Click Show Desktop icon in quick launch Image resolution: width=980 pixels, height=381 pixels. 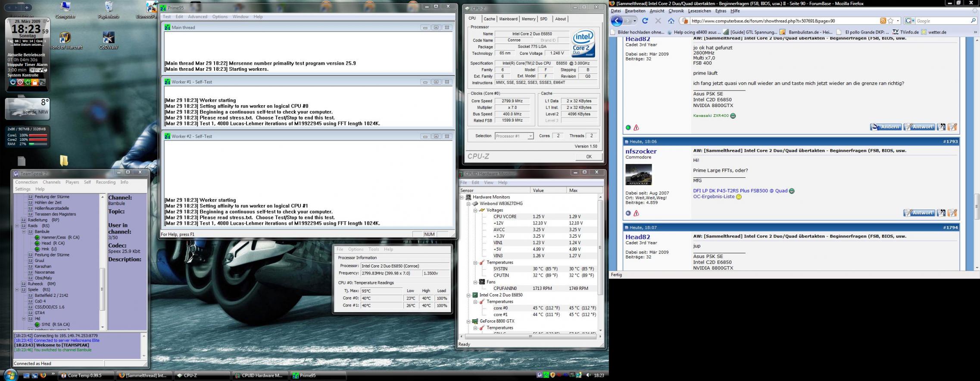click(x=26, y=375)
